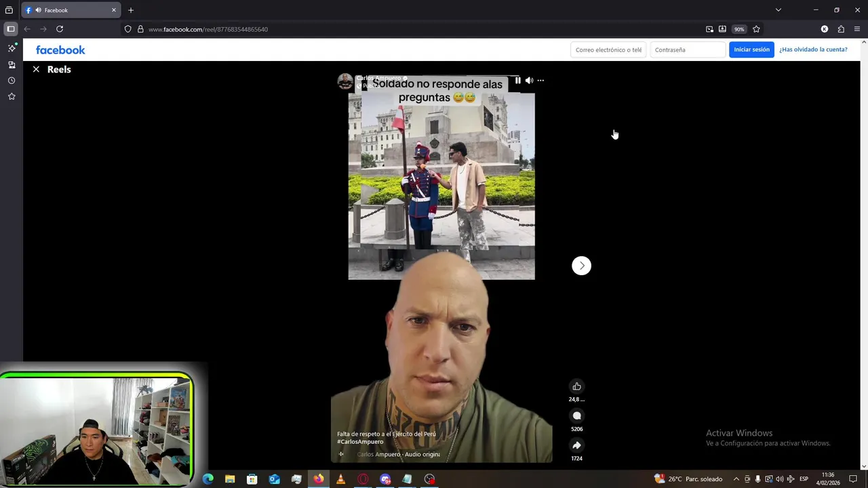Open the extensions puzzle icon
Screen dimensions: 868x488
click(841, 29)
